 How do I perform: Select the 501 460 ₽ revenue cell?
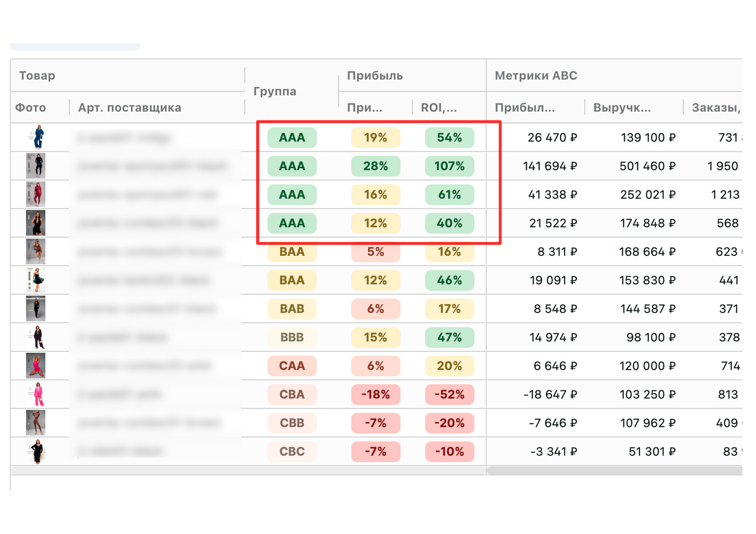[x=648, y=166]
